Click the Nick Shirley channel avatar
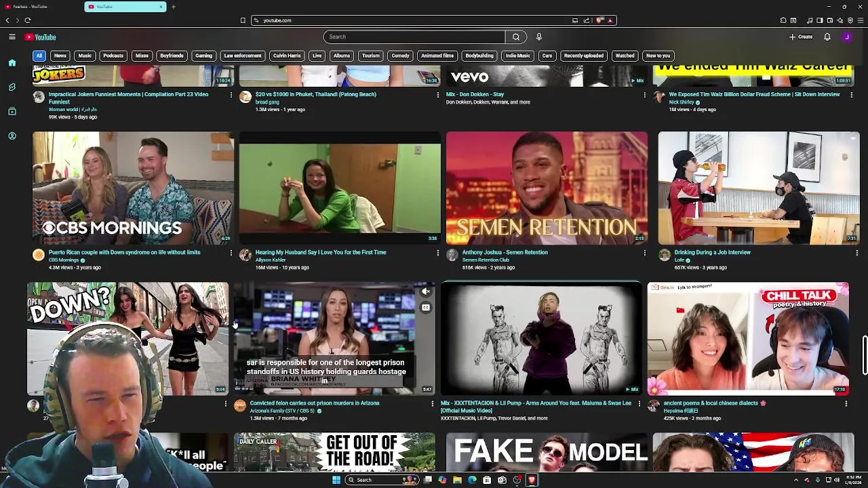 (x=659, y=97)
